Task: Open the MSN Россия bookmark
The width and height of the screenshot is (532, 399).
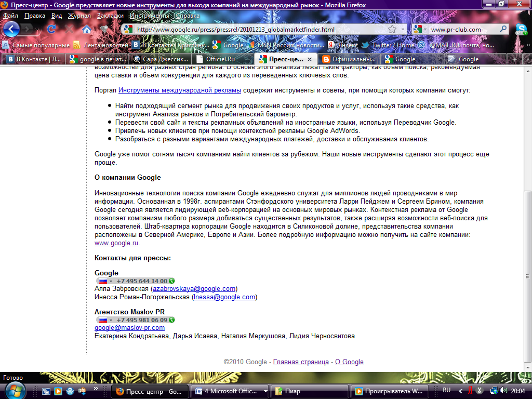Action: pos(287,45)
